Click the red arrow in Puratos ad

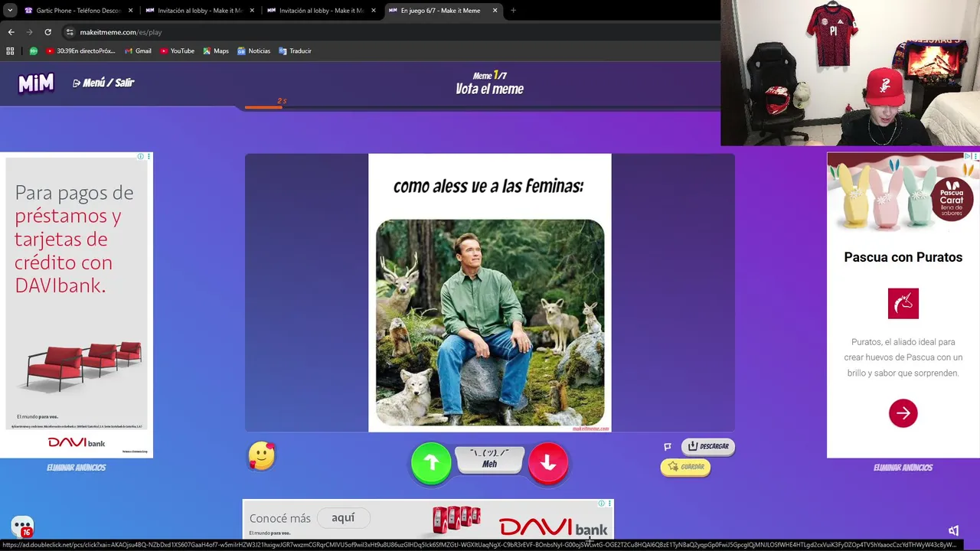click(x=903, y=413)
